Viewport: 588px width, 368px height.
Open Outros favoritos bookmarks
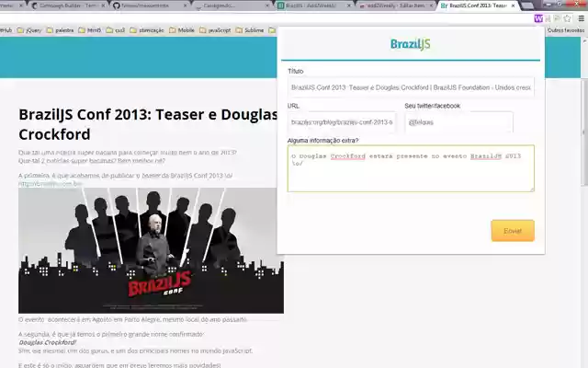566,30
